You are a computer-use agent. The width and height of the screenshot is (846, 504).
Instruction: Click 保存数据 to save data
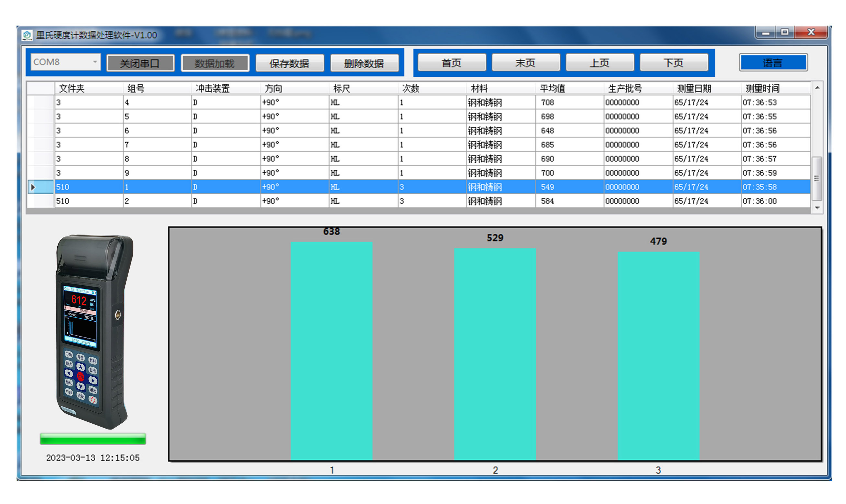tap(289, 63)
